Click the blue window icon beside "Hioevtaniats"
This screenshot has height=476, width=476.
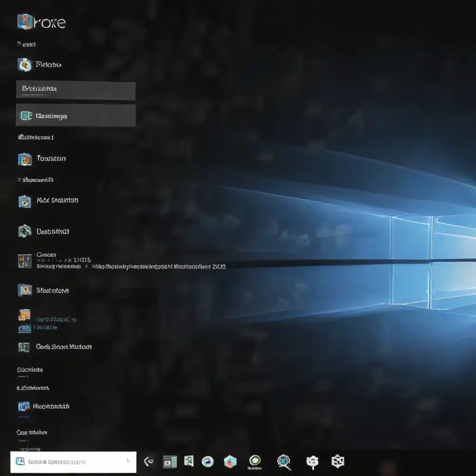coord(24,406)
